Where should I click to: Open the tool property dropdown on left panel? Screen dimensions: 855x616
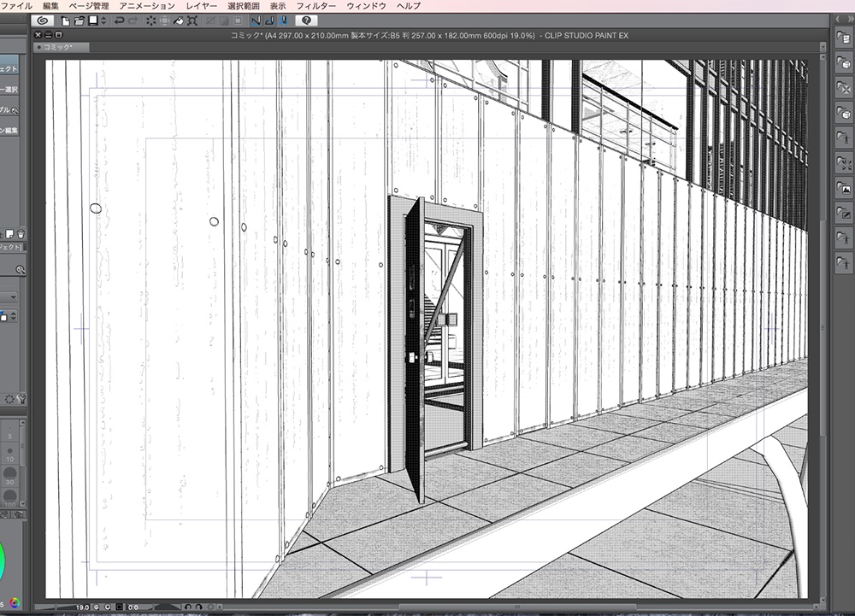click(x=9, y=296)
